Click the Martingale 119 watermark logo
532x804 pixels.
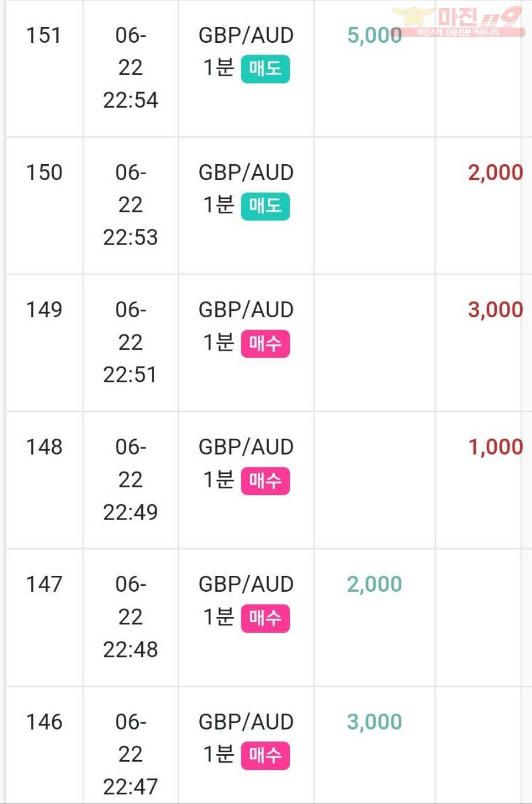[458, 21]
